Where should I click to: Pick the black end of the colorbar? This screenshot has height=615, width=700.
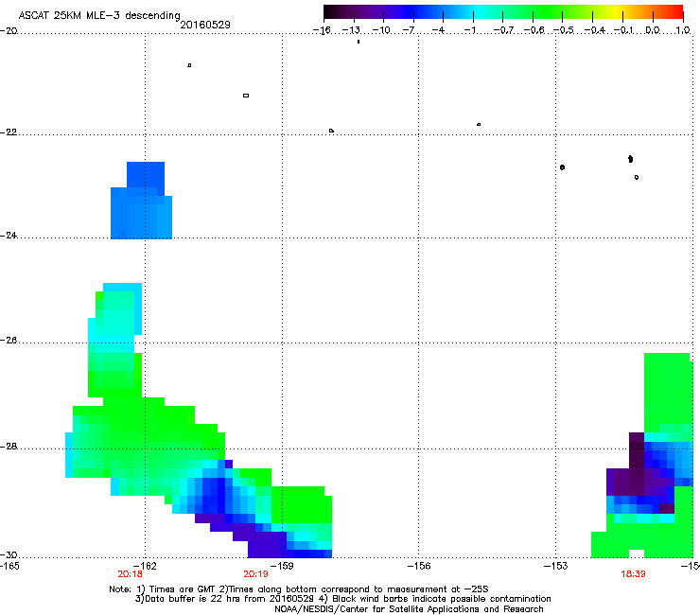click(328, 12)
